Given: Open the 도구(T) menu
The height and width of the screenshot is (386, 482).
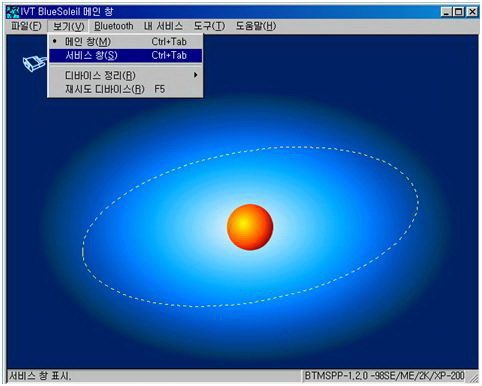Looking at the screenshot, I should [x=209, y=26].
